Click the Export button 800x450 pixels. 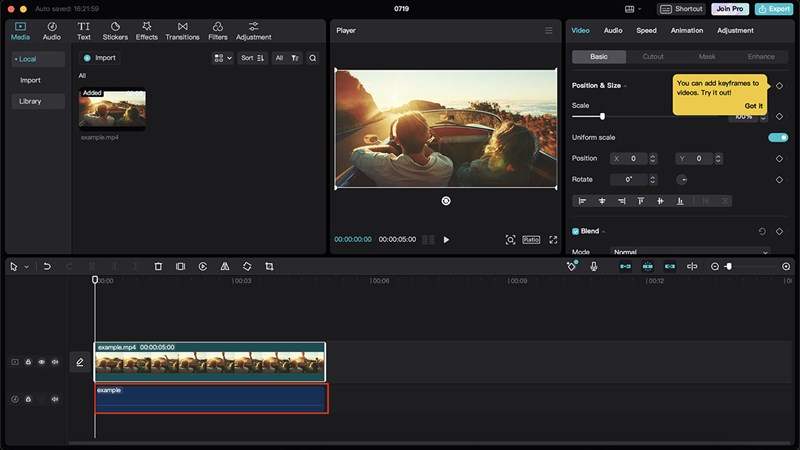pos(773,9)
